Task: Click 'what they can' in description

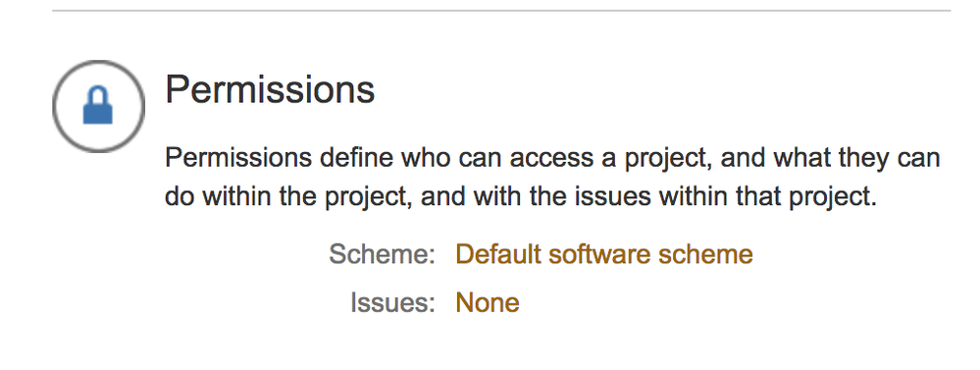Action: click(x=856, y=157)
